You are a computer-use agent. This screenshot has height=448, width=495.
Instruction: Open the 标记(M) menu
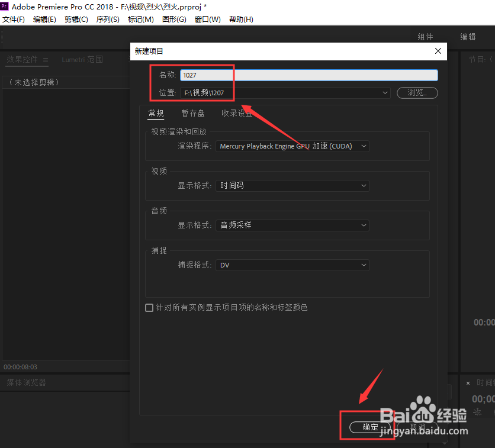[140, 20]
